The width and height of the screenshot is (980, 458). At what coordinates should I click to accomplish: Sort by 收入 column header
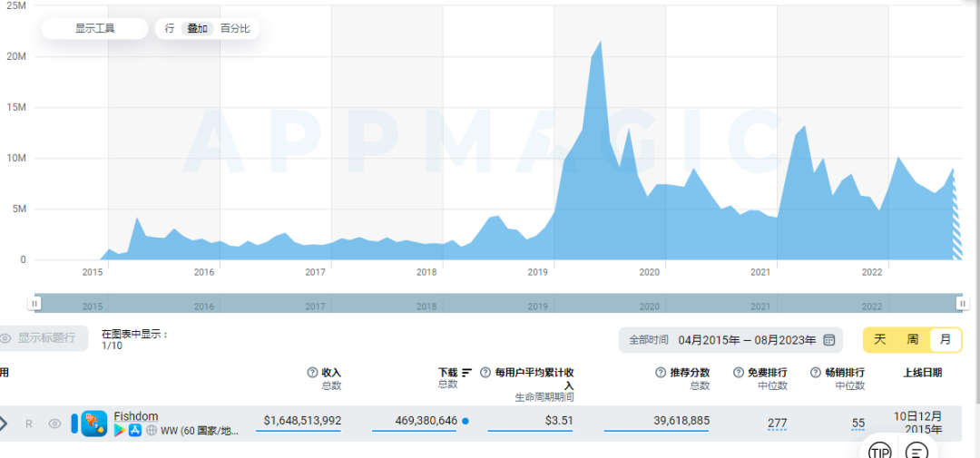click(x=331, y=373)
